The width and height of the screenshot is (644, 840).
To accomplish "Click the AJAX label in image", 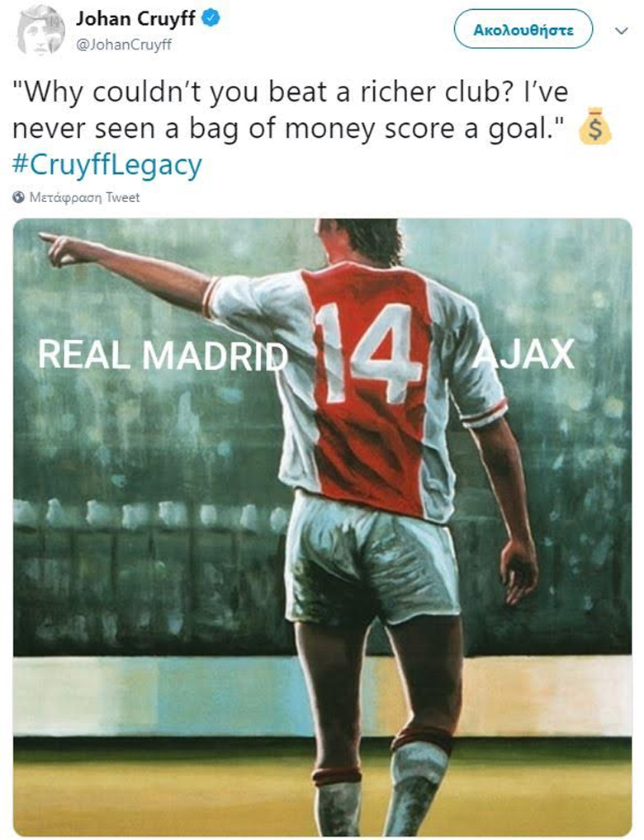I will pyautogui.click(x=524, y=354).
